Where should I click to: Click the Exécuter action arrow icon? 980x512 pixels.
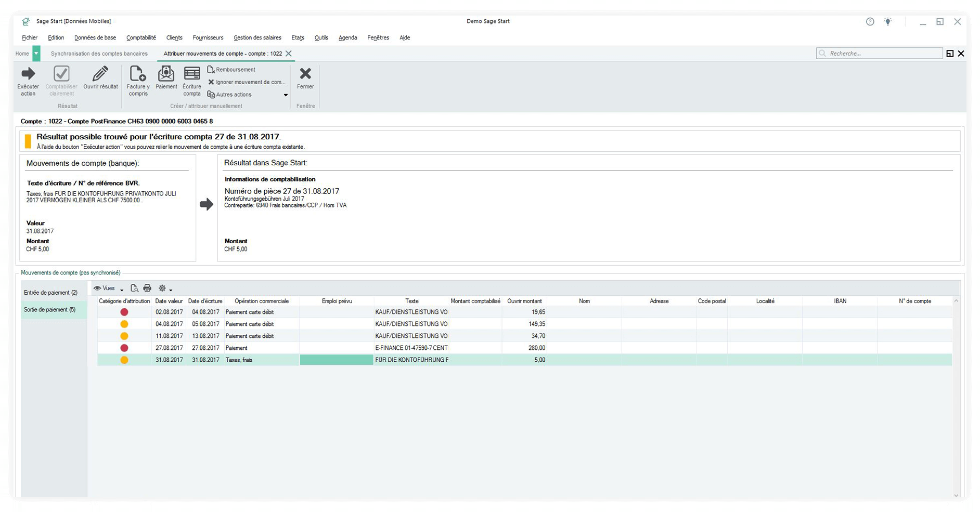click(x=28, y=73)
